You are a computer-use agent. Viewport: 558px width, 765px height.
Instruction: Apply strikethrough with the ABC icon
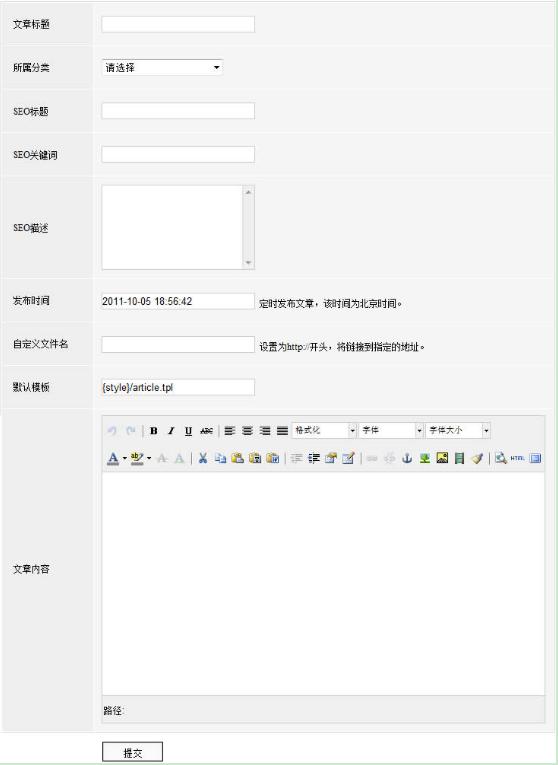[206, 431]
